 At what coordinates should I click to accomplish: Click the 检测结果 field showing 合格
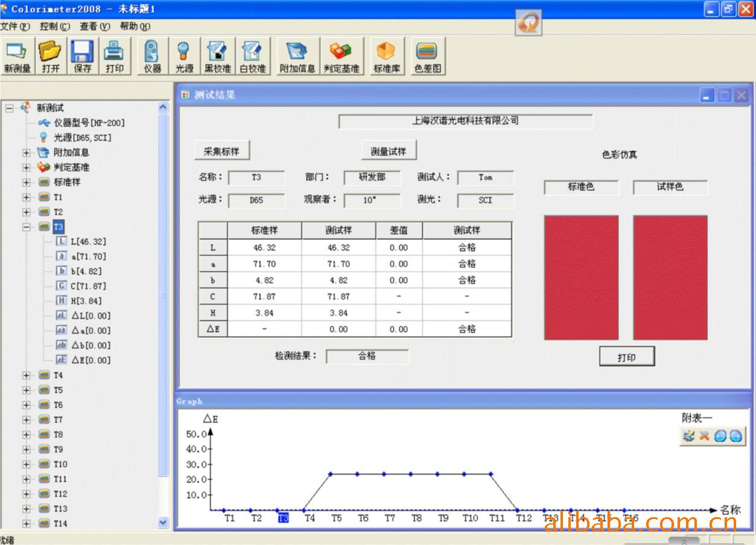point(367,356)
